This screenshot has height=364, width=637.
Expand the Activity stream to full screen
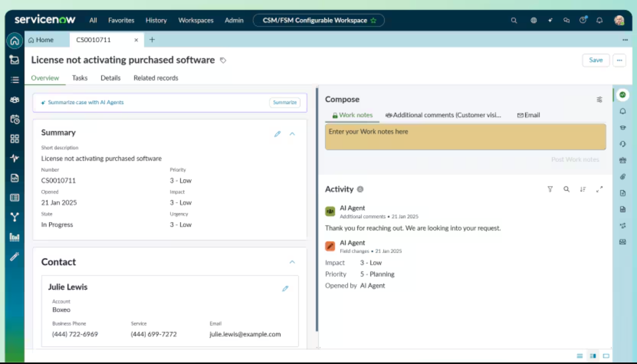599,189
